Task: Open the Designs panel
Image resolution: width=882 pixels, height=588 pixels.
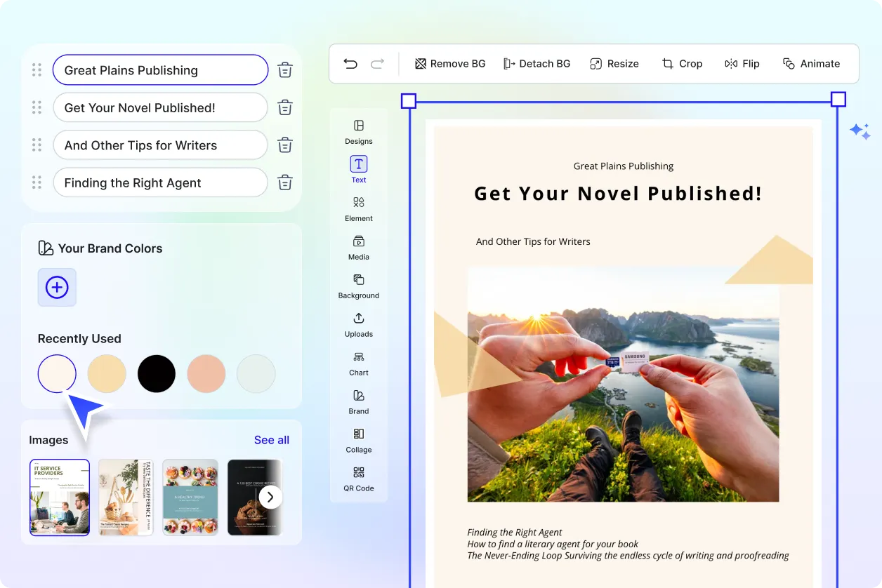Action: click(358, 133)
